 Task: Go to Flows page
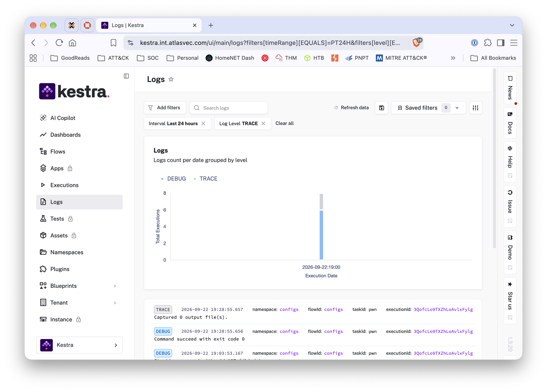[x=79, y=152]
